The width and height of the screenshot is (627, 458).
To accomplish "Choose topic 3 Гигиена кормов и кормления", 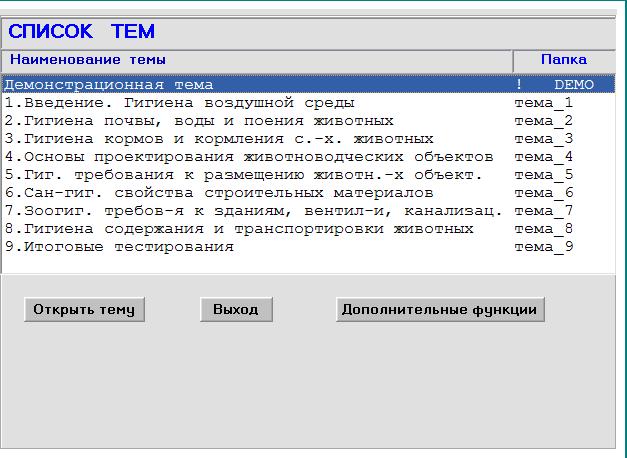I will pos(219,139).
